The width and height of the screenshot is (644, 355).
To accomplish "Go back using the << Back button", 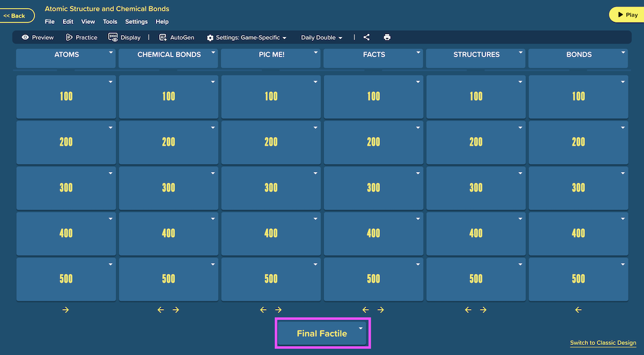I will [16, 16].
